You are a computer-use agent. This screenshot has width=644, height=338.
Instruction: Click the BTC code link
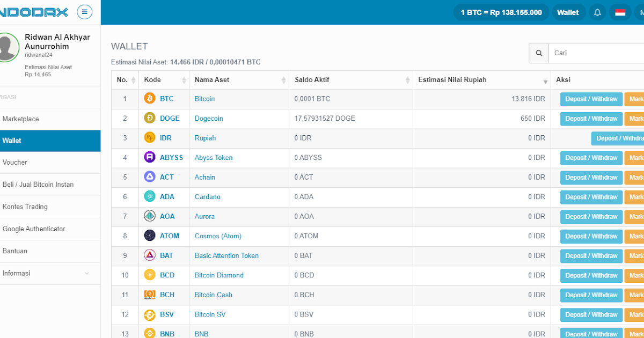(x=167, y=99)
